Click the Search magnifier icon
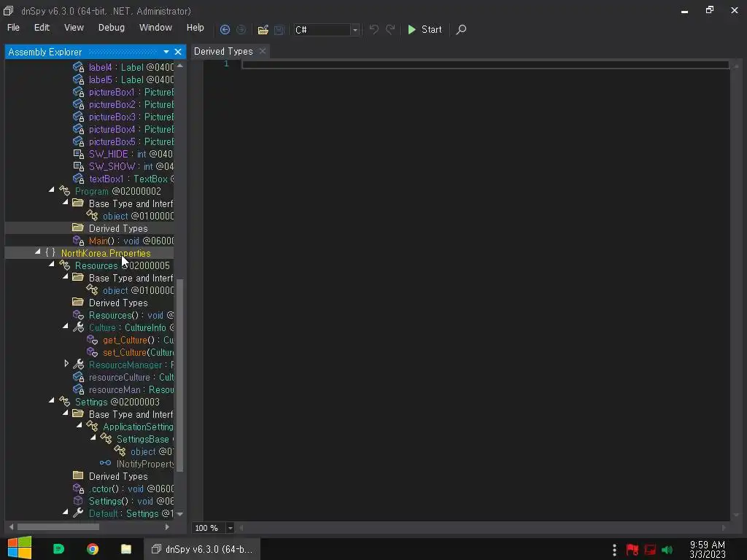The width and height of the screenshot is (747, 560). [461, 29]
